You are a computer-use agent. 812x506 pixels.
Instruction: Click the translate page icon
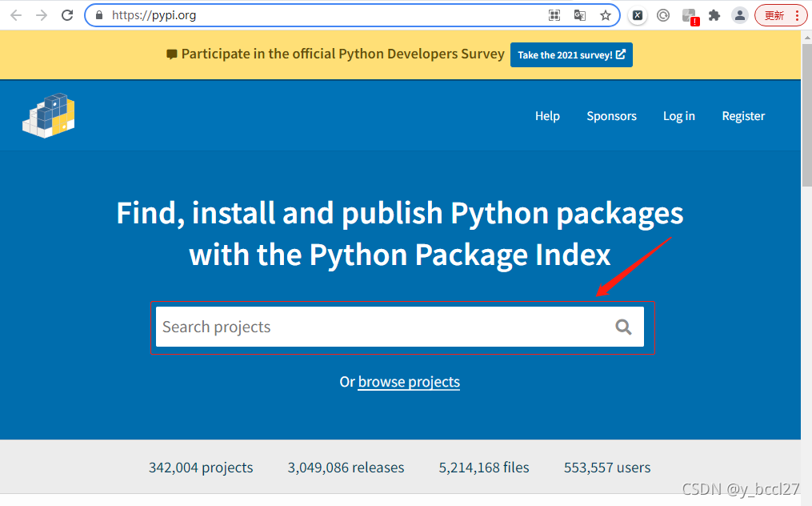click(x=580, y=15)
